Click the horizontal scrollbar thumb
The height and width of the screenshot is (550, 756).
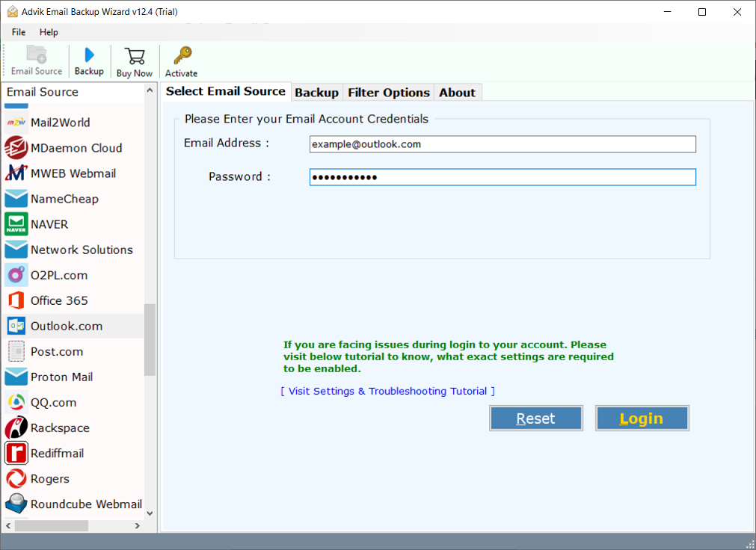point(51,525)
